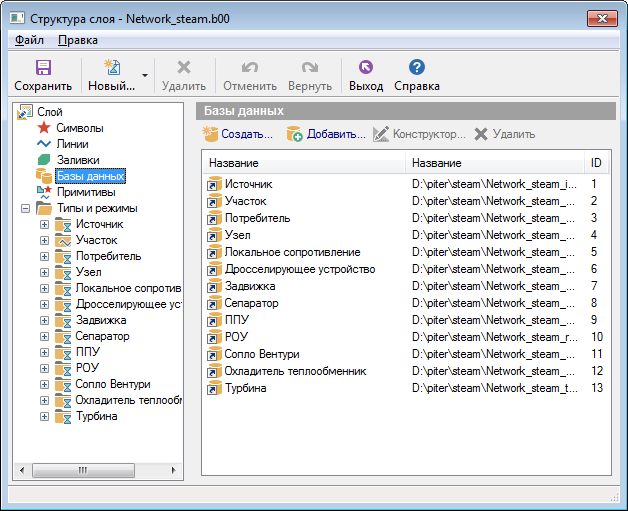Select Сепаратор row in database list

click(251, 303)
